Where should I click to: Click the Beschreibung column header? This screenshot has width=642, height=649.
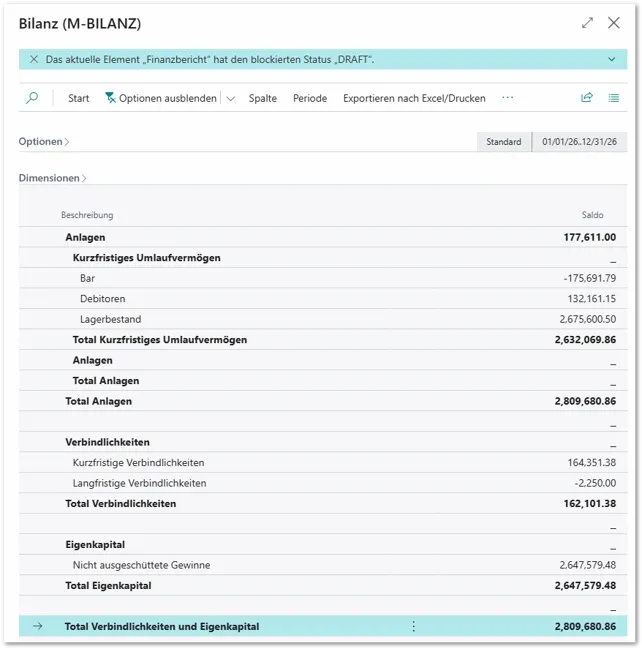tap(87, 215)
